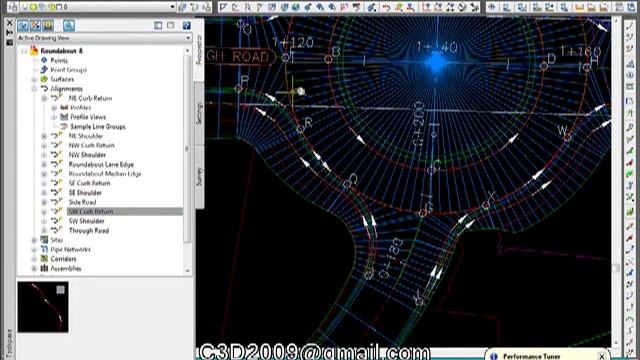Switch to the Prospector vertical tab
The image size is (640, 360).
pyautogui.click(x=199, y=49)
